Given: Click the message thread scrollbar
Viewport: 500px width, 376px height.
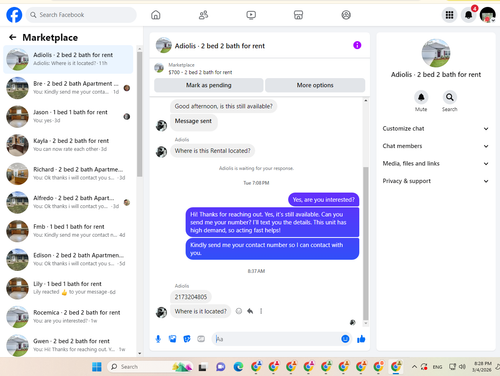Looking at the screenshot, I should pyautogui.click(x=366, y=243).
